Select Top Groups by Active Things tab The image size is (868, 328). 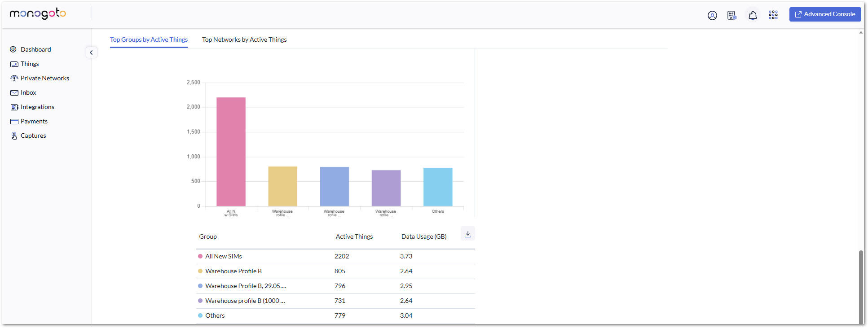[x=149, y=39]
